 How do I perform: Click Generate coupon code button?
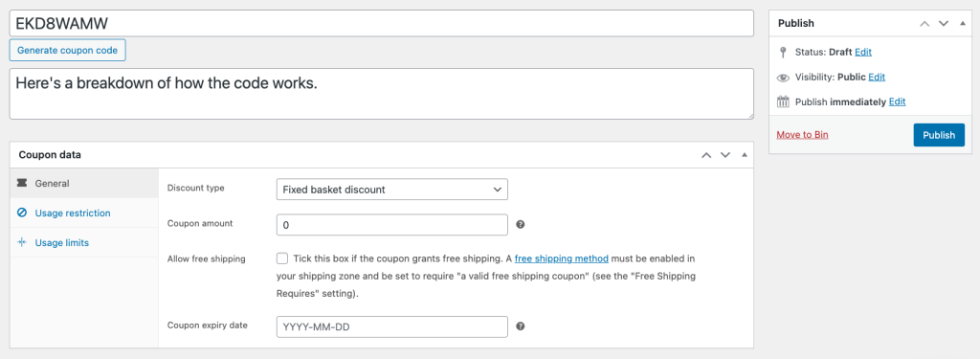click(x=68, y=50)
